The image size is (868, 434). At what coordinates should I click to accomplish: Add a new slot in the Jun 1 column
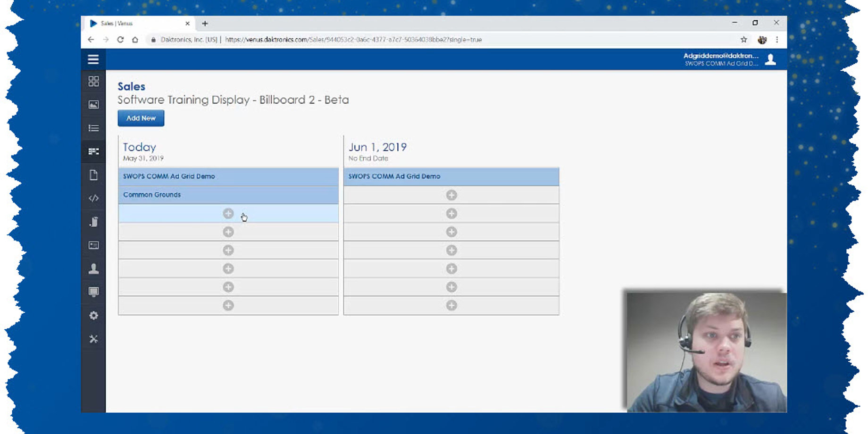click(451, 195)
